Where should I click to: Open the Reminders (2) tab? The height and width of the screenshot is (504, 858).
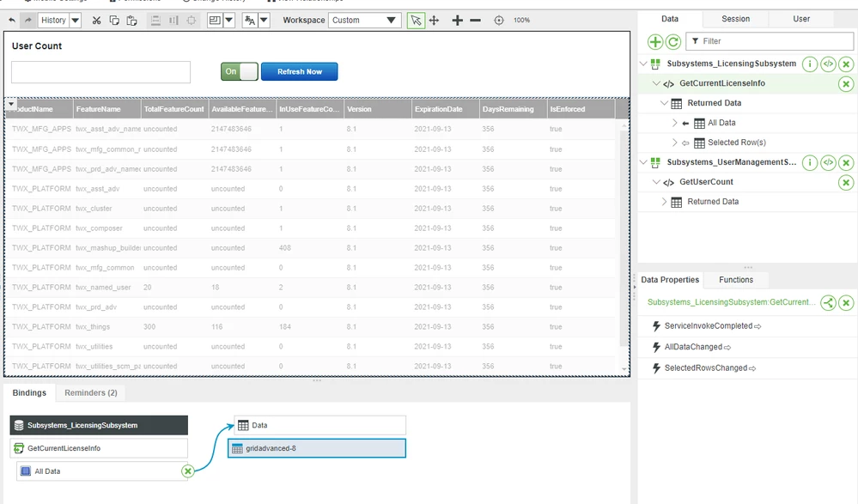91,393
